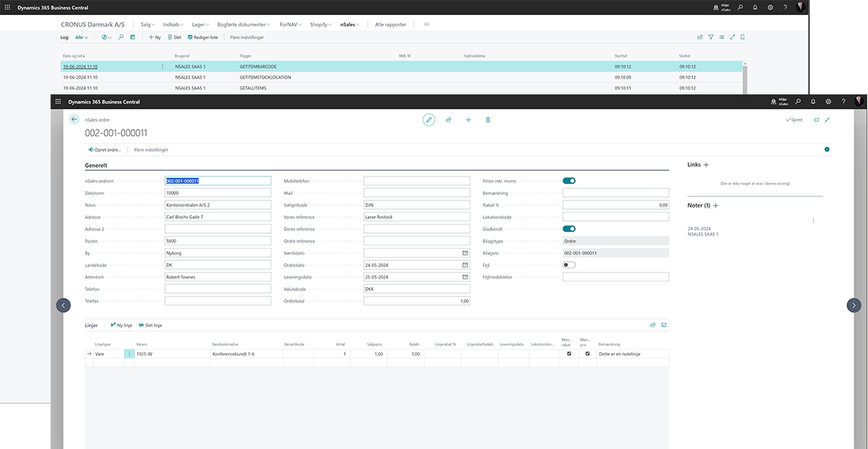Toggle Godkendt switch
This screenshot has width=868, height=449.
(x=569, y=229)
